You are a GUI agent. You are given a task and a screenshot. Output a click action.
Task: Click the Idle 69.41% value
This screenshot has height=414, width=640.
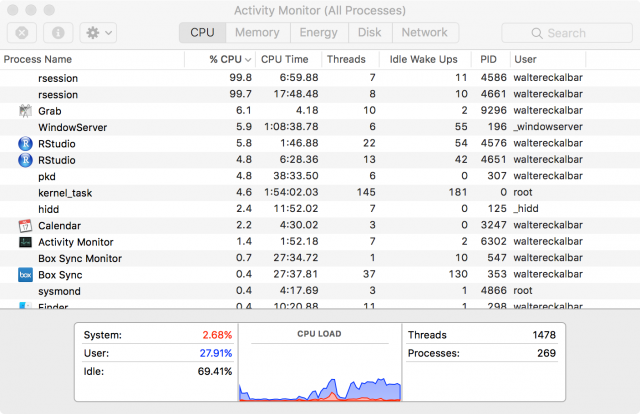coord(215,372)
